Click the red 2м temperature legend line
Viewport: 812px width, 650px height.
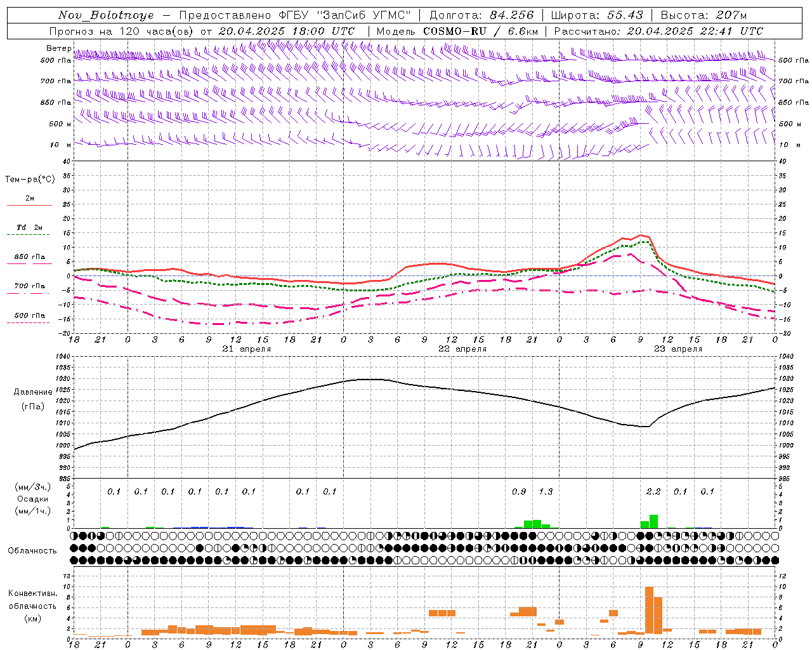pyautogui.click(x=29, y=205)
